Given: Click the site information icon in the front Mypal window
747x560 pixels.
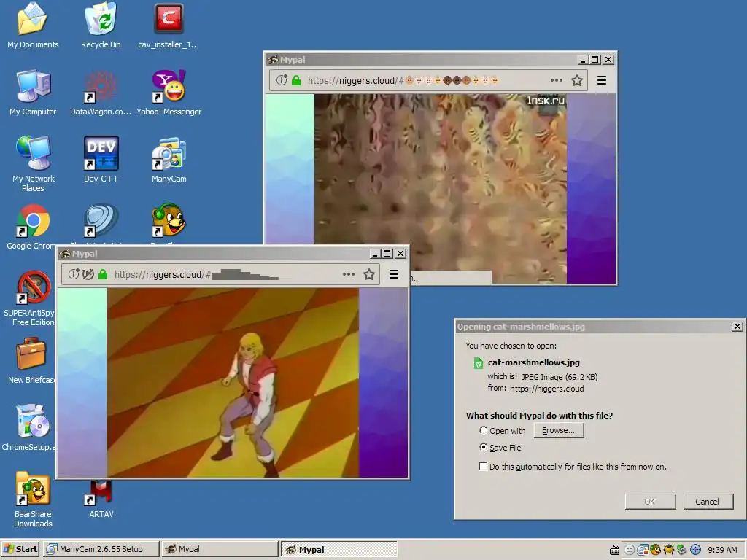Looking at the screenshot, I should (74, 274).
